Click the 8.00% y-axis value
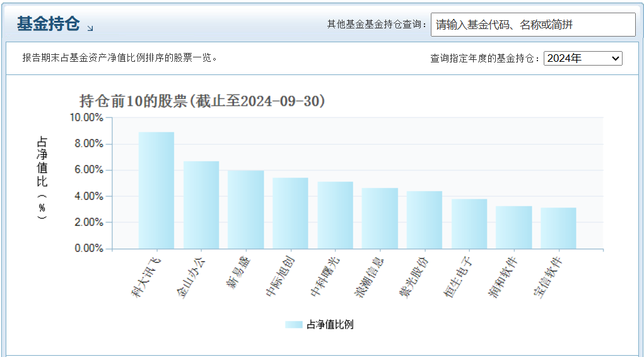 click(89, 143)
